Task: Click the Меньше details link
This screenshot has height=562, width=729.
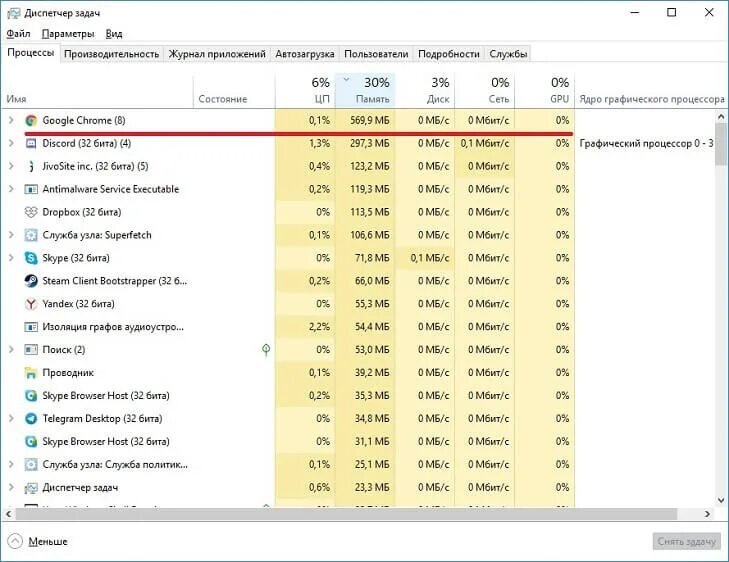Action: pyautogui.click(x=48, y=542)
